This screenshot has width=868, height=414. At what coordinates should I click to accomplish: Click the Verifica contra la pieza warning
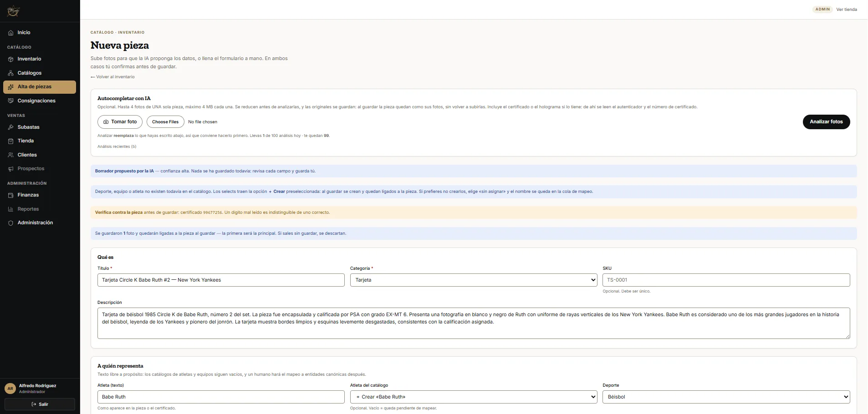[474, 212]
